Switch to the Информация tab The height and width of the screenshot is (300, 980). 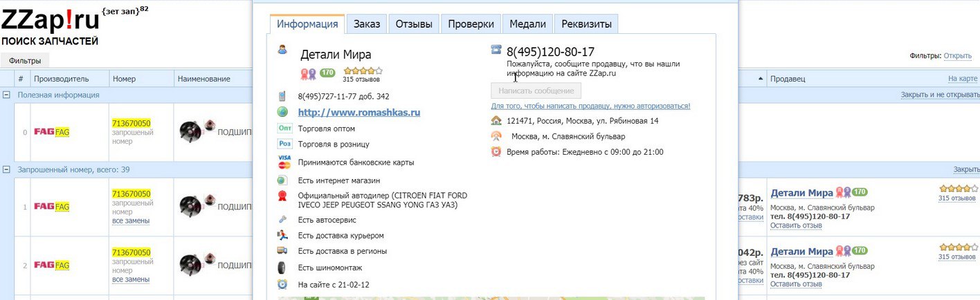coord(307,24)
